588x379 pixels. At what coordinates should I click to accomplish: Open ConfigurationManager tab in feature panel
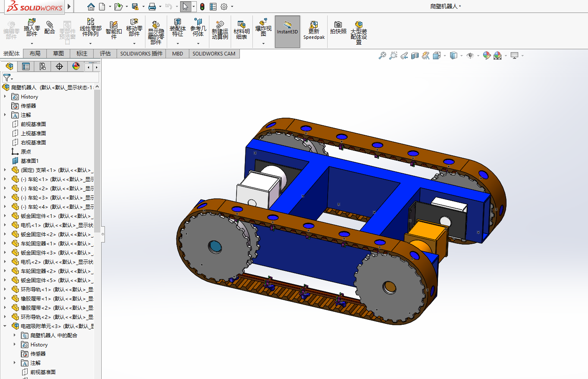coord(42,66)
